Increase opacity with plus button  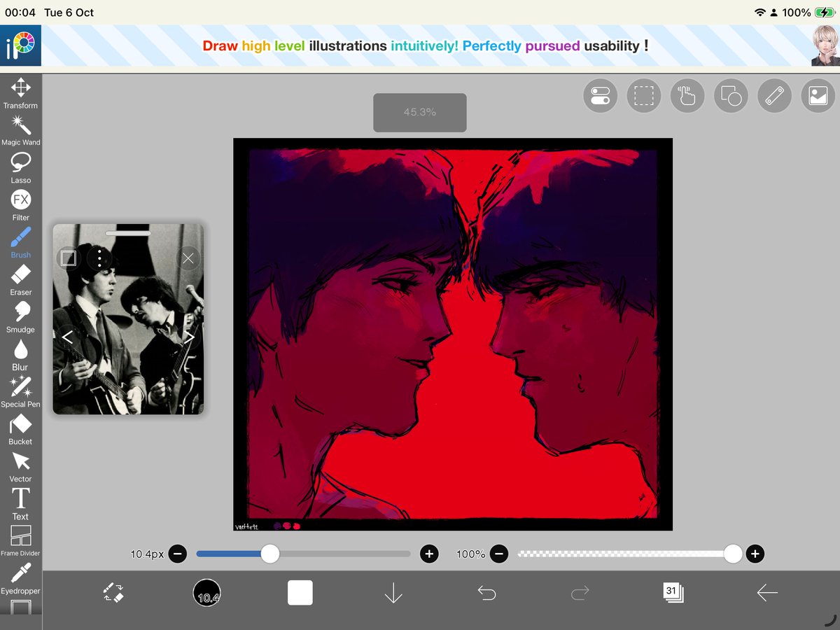click(755, 554)
